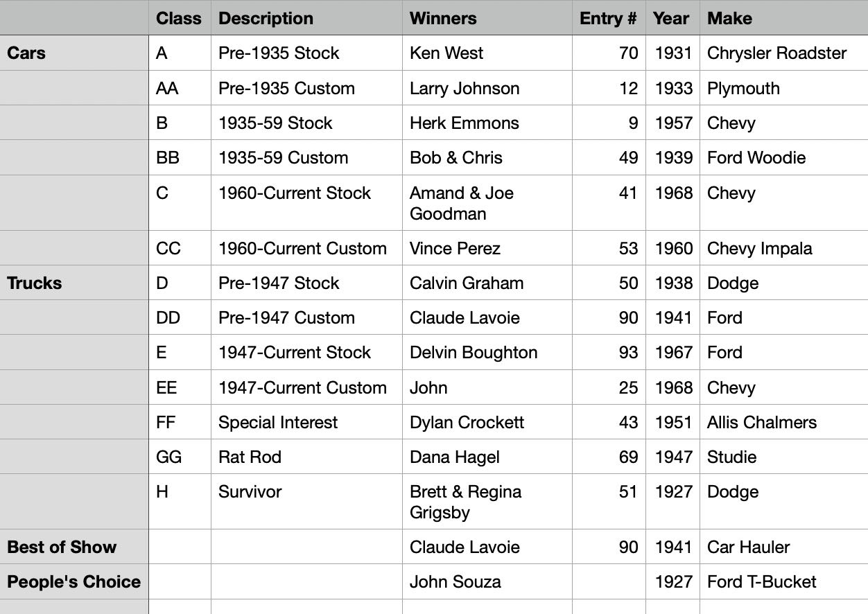Click the Winners column header cell

487,18
